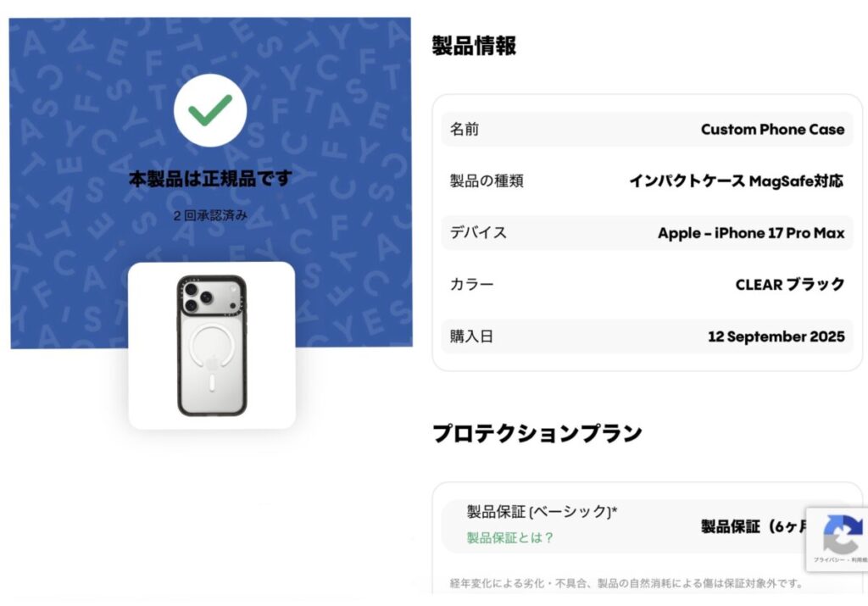Screen dimensions: 868x606
Task: Select the 製品の種類 product type row
Action: (x=646, y=181)
